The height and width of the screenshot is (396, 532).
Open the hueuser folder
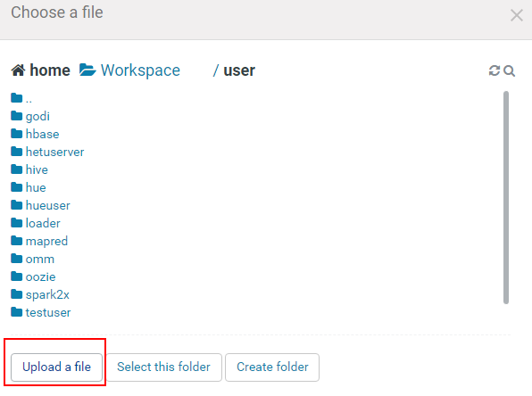tap(48, 205)
